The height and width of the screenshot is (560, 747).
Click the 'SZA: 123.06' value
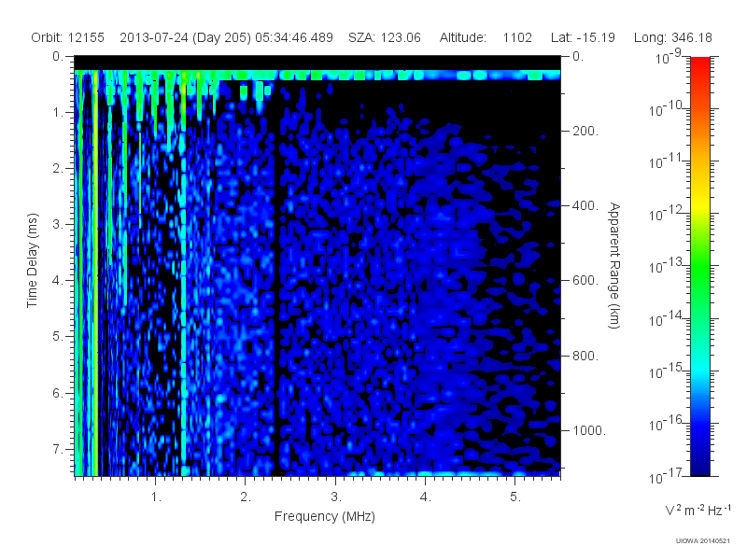[x=385, y=37]
